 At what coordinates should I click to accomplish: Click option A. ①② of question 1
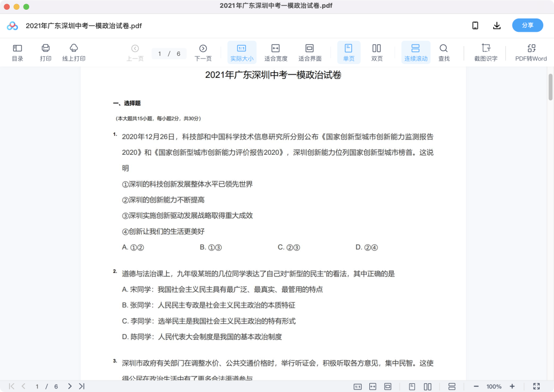(x=133, y=247)
